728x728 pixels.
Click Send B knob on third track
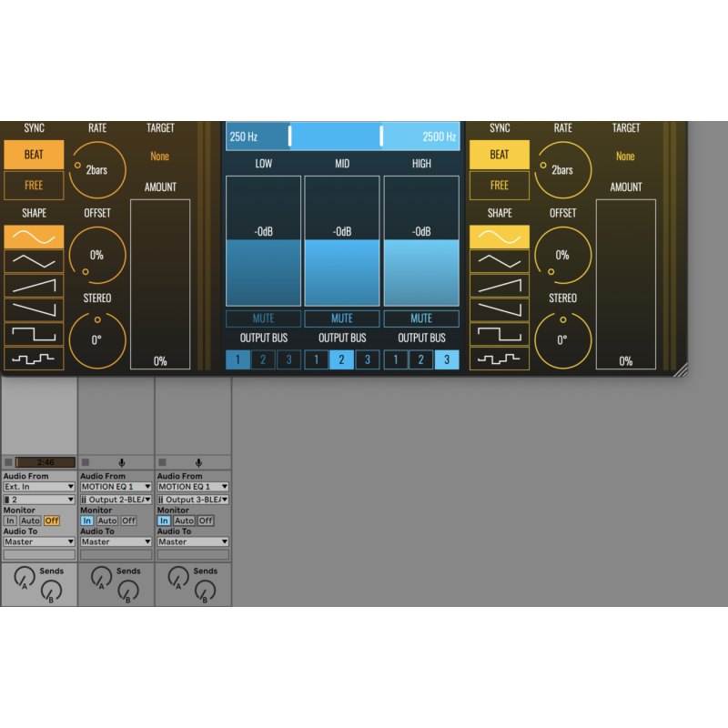[x=205, y=591]
